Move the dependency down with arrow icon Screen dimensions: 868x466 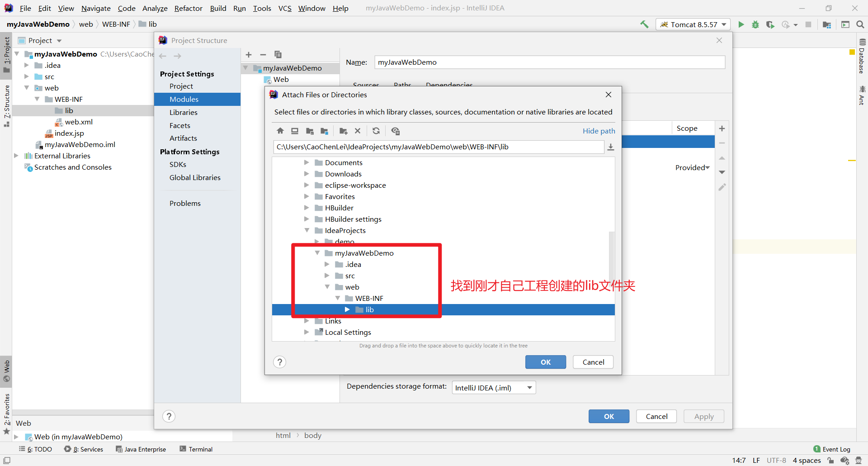[x=722, y=172]
